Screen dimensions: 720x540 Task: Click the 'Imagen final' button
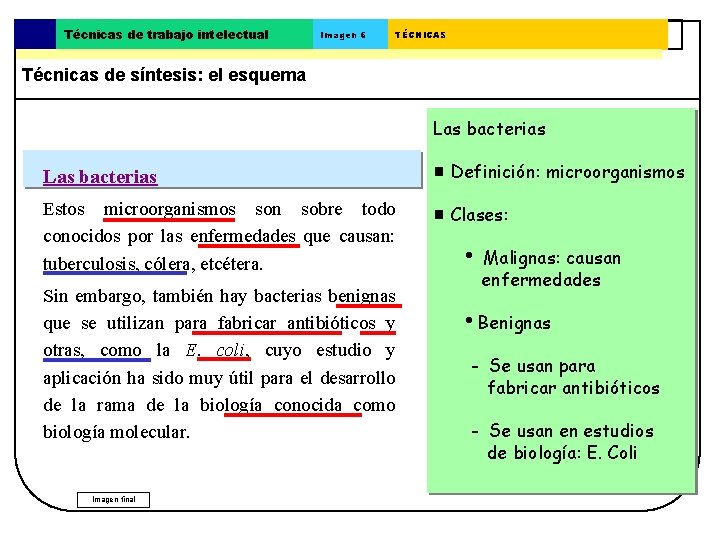[x=113, y=500]
